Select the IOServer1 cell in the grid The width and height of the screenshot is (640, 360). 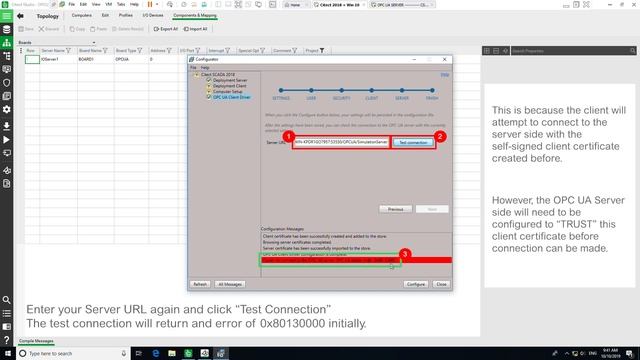[58, 60]
